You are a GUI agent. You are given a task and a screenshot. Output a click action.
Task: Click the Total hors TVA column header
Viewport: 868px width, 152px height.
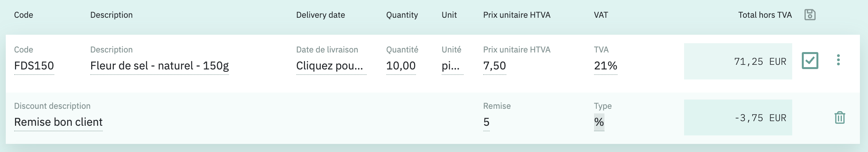pos(765,15)
